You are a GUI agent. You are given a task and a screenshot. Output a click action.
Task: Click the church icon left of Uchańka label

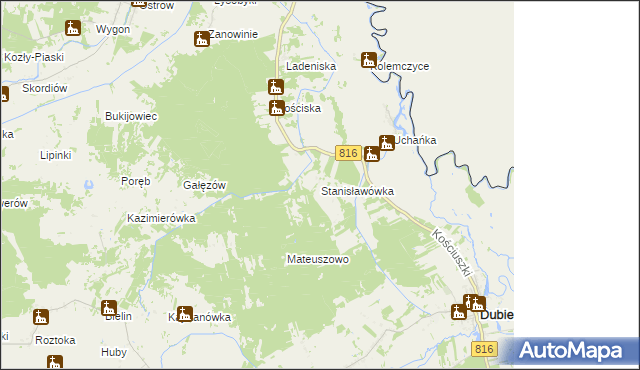click(x=387, y=143)
